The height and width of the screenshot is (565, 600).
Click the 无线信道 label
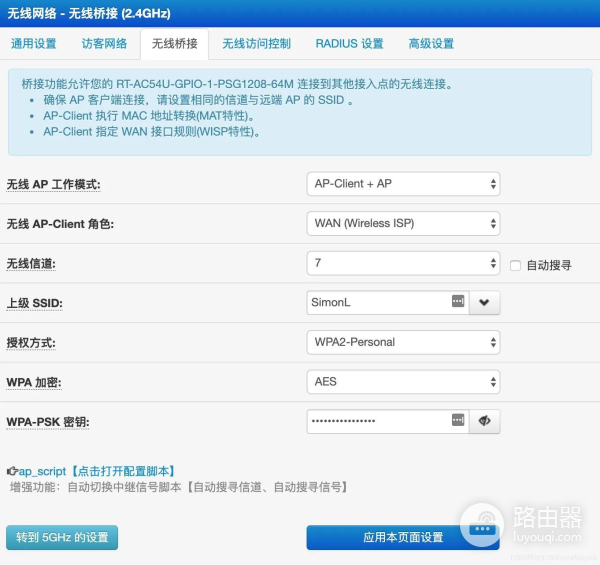(31, 264)
